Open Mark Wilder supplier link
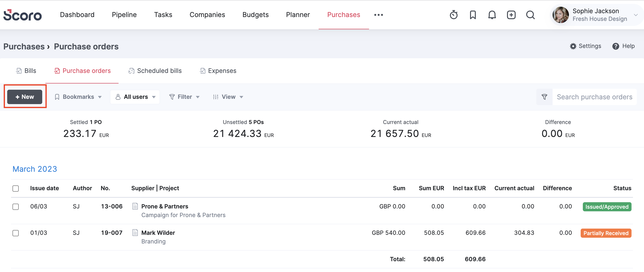This screenshot has width=644, height=272. click(158, 233)
